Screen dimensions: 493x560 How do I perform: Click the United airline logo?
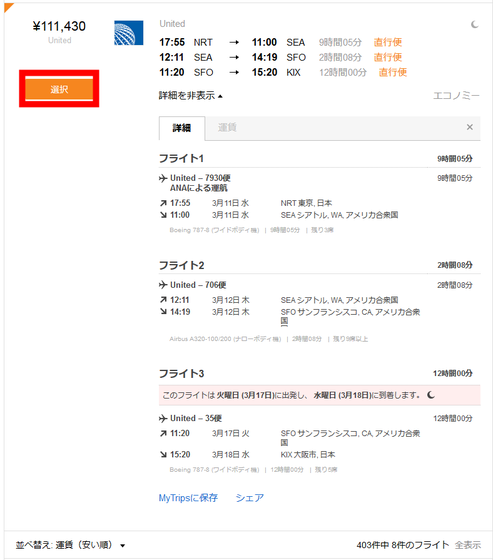[129, 33]
